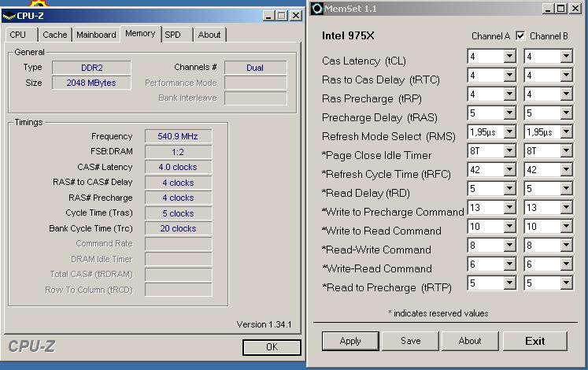This screenshot has height=370, width=588.
Task: Open the Mainboard tab
Action: pyautogui.click(x=96, y=35)
